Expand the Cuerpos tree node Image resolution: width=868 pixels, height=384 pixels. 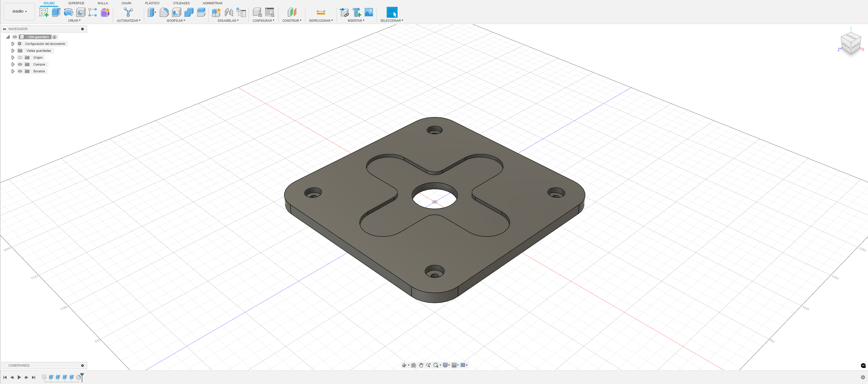pos(13,64)
